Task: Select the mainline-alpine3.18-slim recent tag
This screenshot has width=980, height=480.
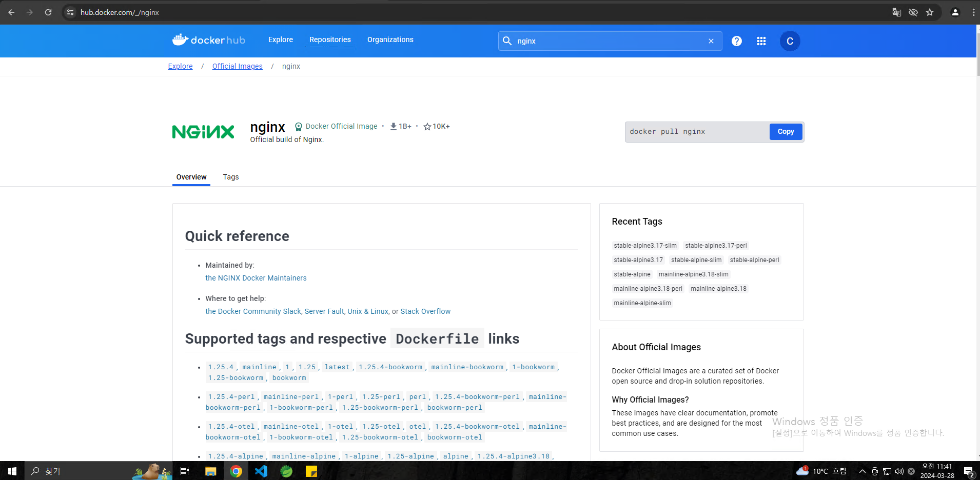Action: (x=693, y=274)
